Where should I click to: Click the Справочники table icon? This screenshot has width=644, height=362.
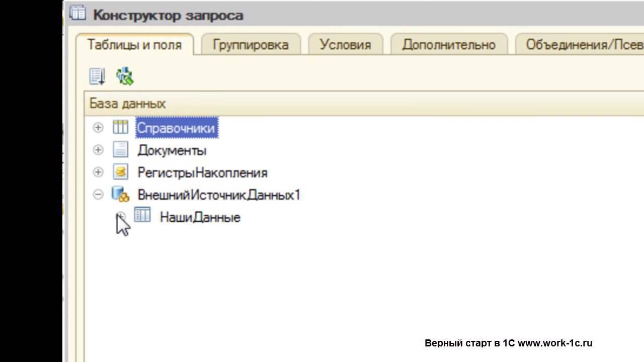coord(120,128)
